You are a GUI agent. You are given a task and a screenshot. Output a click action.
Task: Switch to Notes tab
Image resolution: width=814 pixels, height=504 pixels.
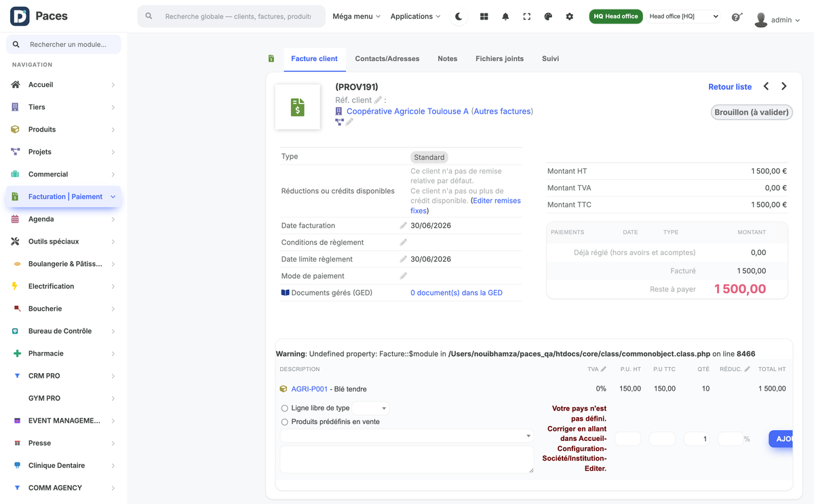point(448,59)
